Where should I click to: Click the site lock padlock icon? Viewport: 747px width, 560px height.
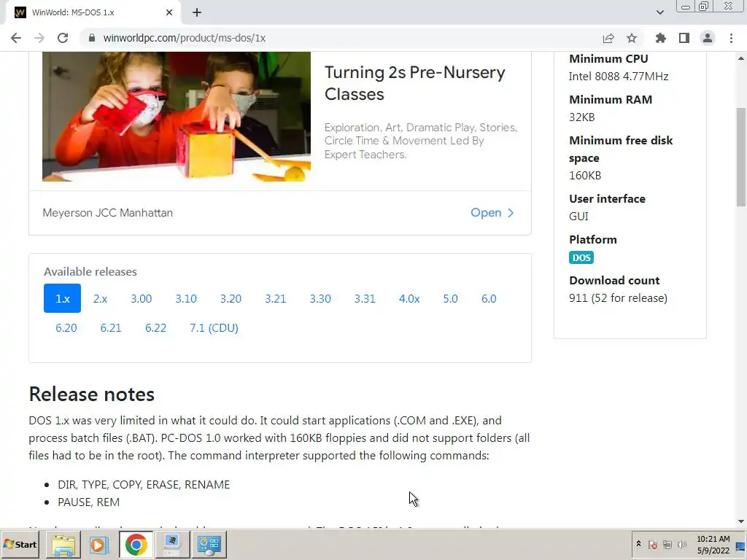[x=92, y=38]
